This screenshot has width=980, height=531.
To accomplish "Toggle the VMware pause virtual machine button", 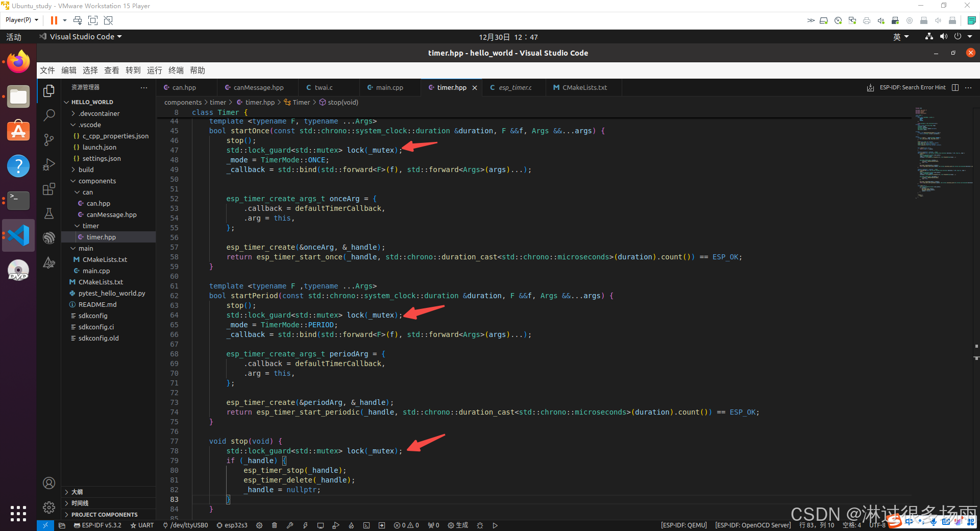I will tap(54, 20).
